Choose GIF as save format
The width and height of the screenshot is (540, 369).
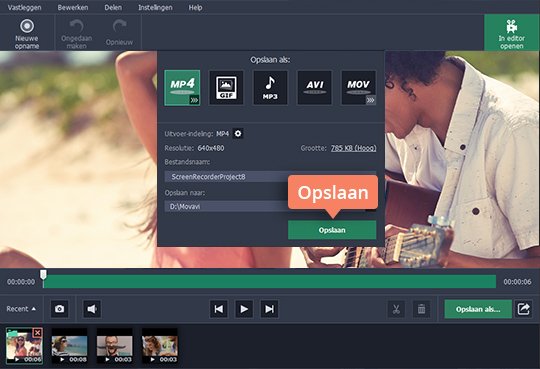(x=226, y=88)
